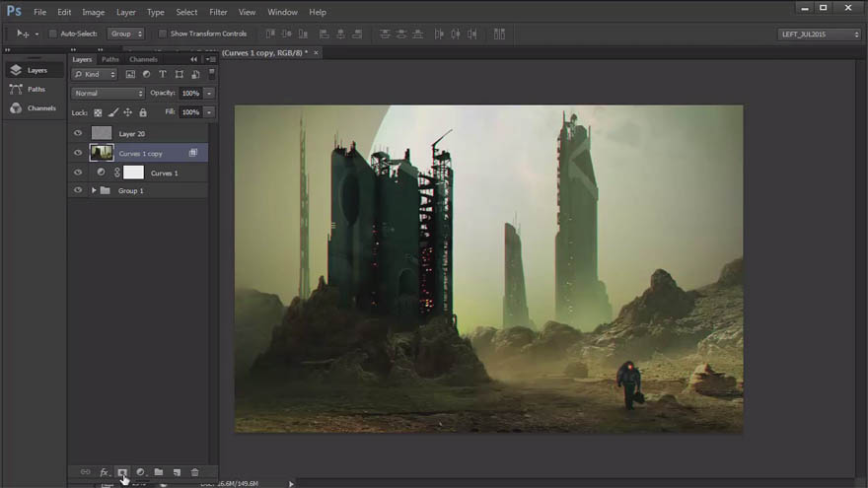Click the Opacity 100% value field
Viewport: 868px width, 488px height.
point(191,93)
